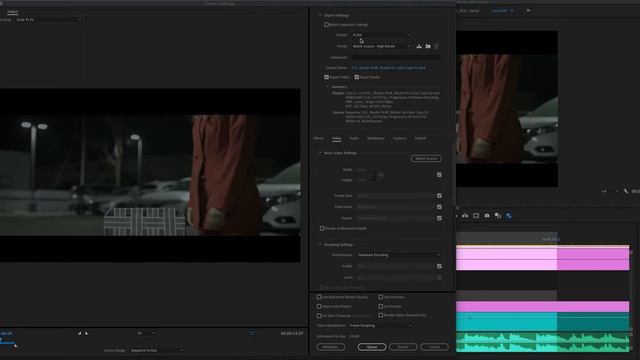The image size is (640, 360).
Task: Click the Safe Margins icon in Program monitor
Action: (x=476, y=216)
